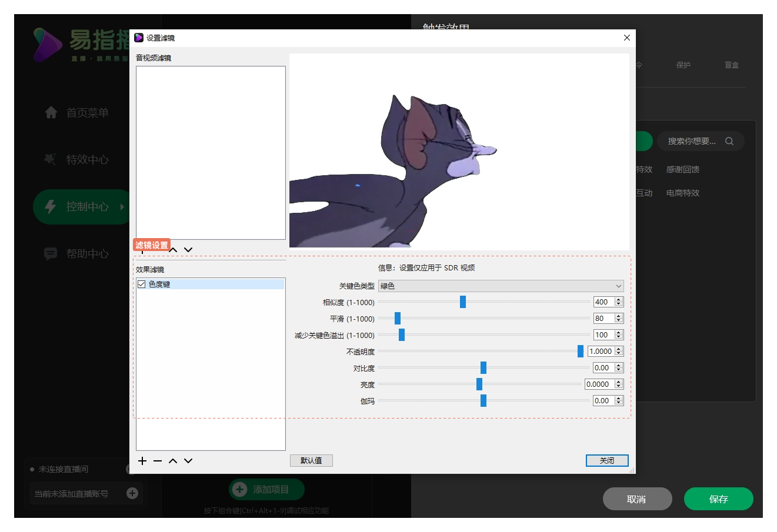Click the 取消 button
Image resolution: width=777 pixels, height=532 pixels.
click(x=637, y=499)
